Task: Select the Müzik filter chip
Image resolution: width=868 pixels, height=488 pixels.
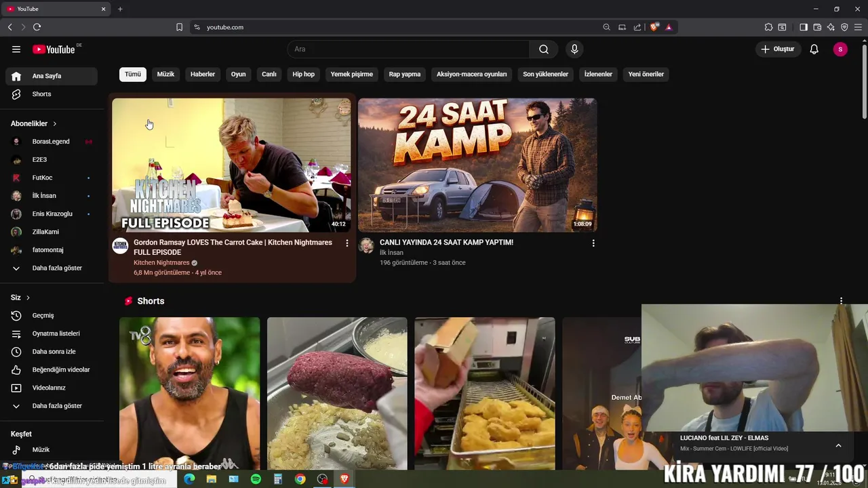Action: click(165, 74)
